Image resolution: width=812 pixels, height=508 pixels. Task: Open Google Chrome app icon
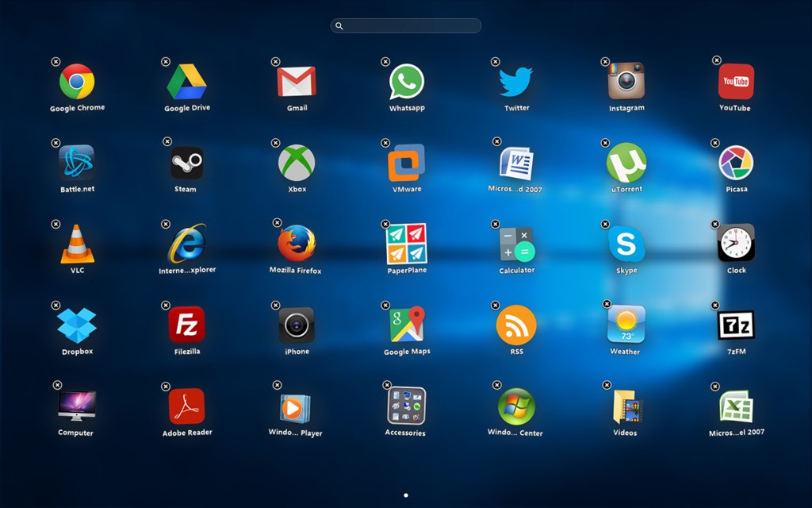coord(77,82)
